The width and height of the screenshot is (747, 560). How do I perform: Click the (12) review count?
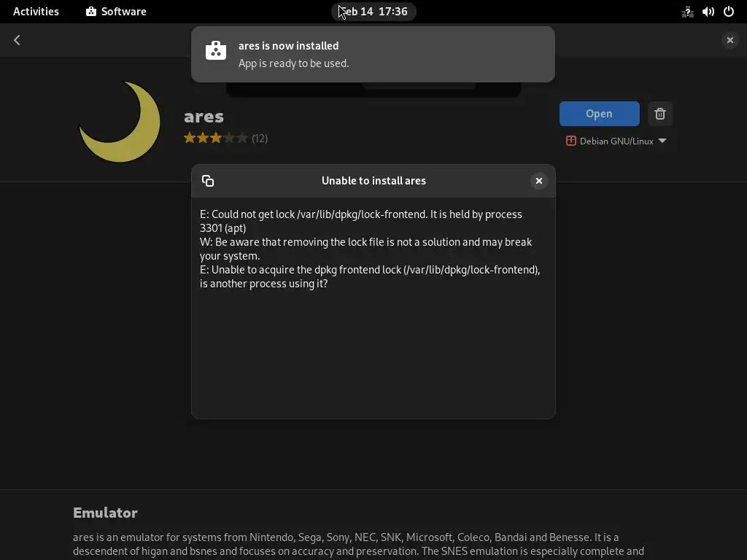[x=260, y=138]
